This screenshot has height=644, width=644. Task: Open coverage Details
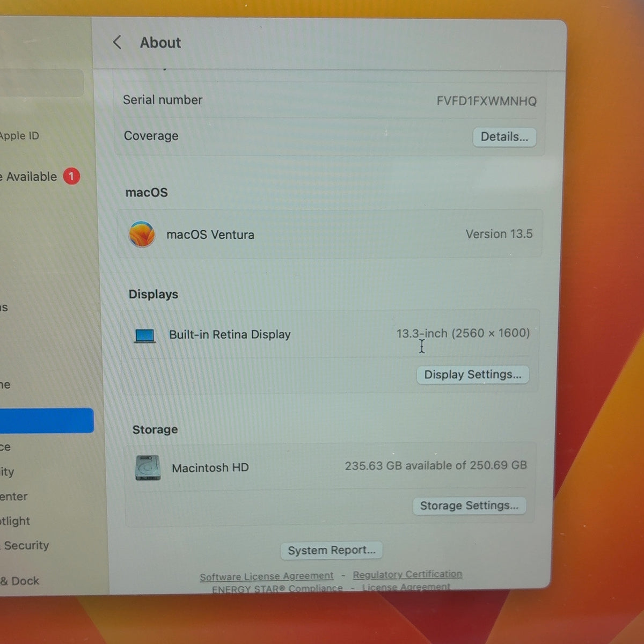click(504, 137)
